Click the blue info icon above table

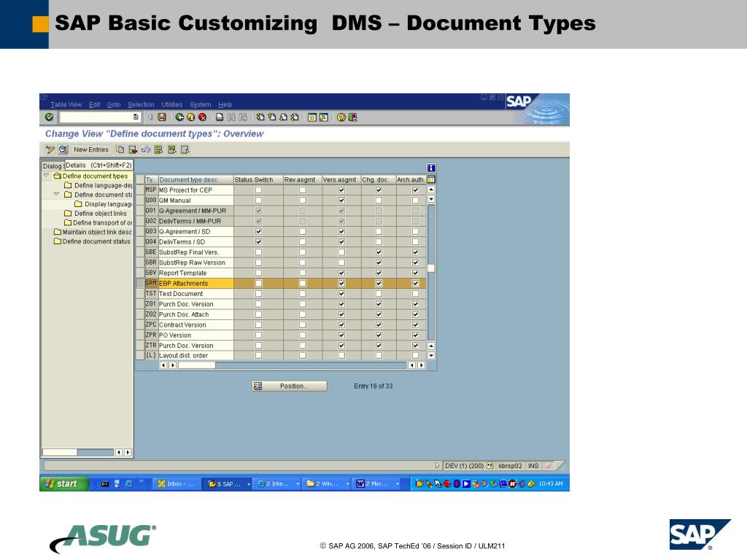431,168
